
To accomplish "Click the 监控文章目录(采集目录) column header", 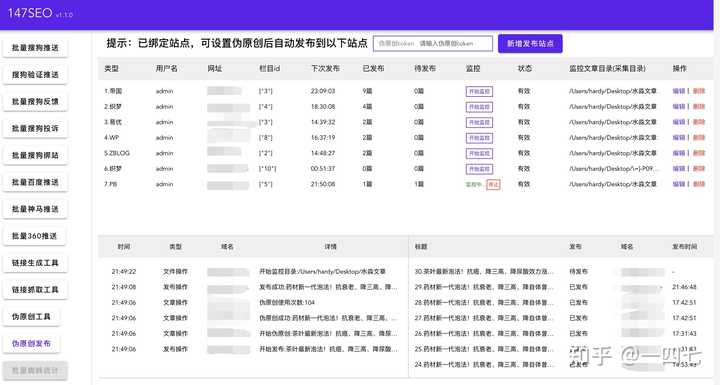I will (607, 68).
